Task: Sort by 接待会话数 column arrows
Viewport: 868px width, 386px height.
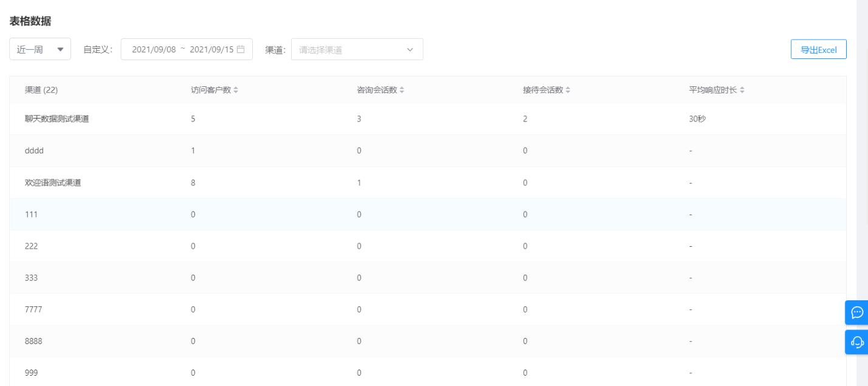Action: (x=568, y=90)
